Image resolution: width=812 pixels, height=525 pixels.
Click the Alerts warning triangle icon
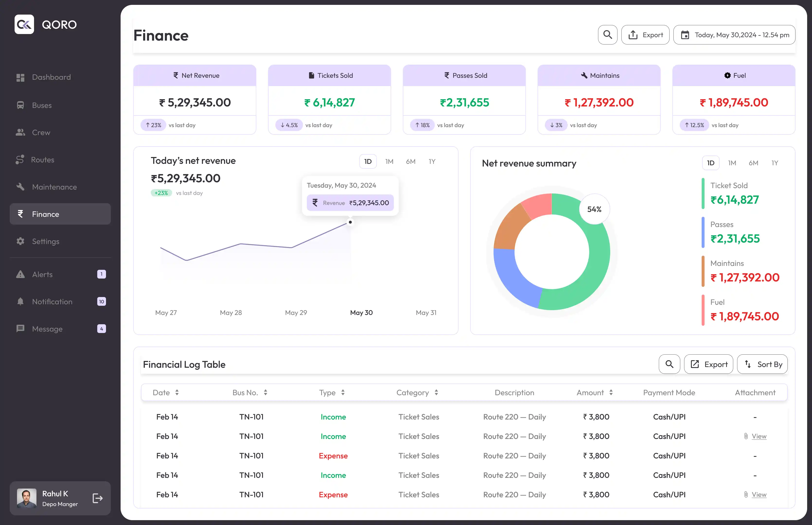pyautogui.click(x=20, y=274)
